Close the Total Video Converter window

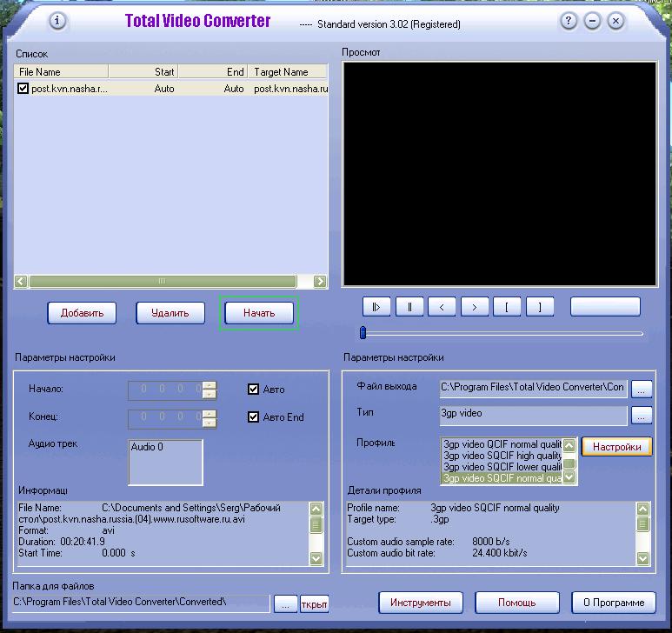tap(615, 21)
